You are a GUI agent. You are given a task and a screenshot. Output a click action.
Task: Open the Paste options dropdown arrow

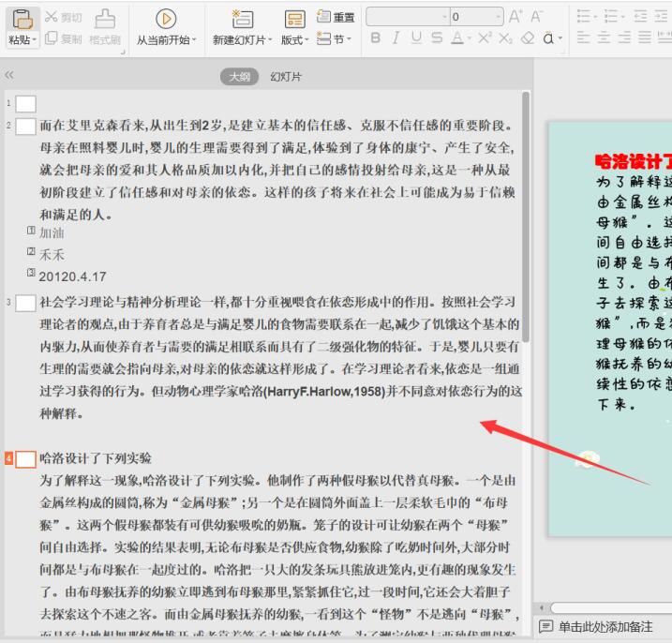tap(35, 40)
